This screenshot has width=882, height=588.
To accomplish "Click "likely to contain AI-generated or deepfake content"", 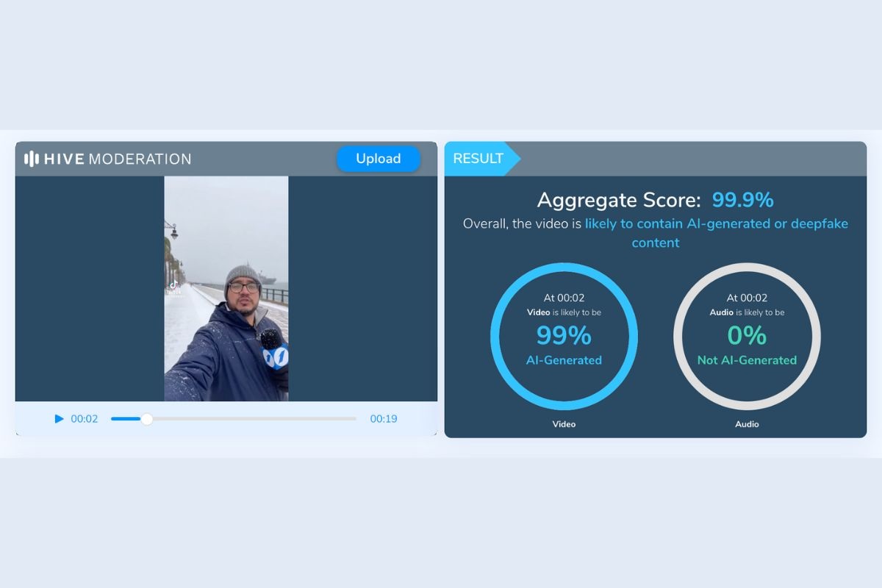I will 716,223.
